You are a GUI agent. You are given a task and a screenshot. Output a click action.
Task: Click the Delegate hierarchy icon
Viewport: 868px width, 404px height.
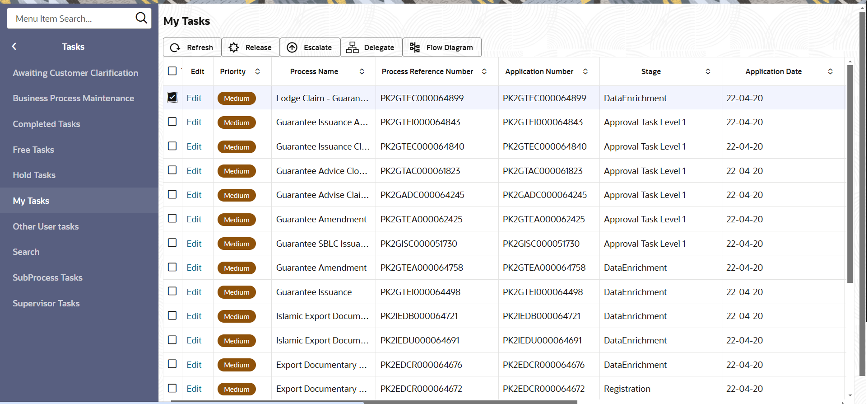(352, 47)
